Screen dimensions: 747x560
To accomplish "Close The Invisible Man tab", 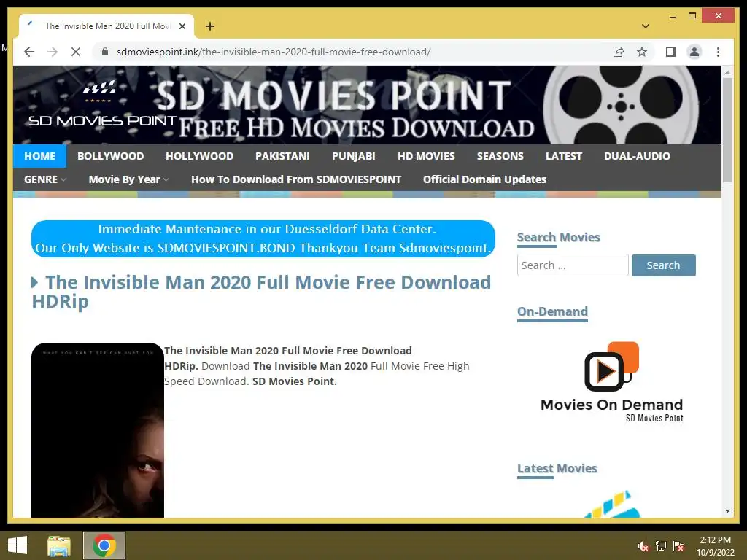I will pyautogui.click(x=182, y=26).
